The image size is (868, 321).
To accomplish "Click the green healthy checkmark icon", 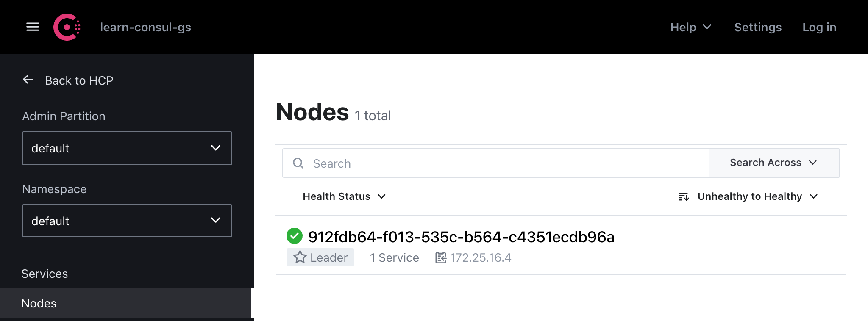I will point(294,236).
